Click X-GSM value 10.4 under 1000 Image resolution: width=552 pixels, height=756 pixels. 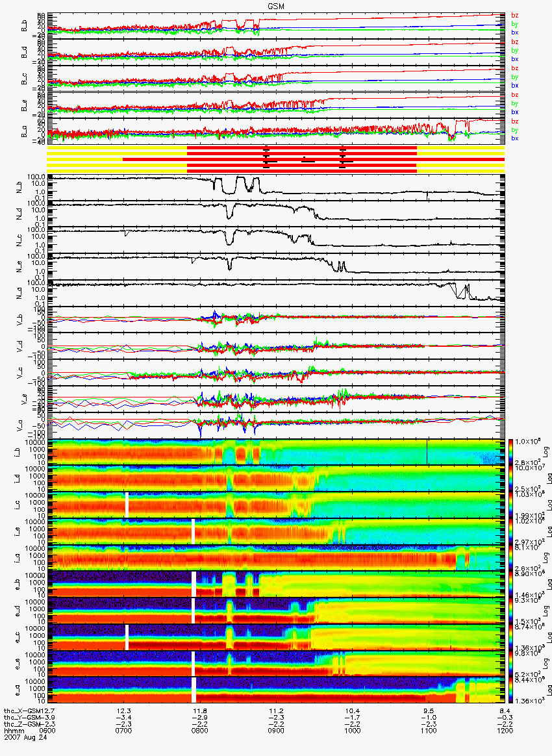[x=353, y=711]
